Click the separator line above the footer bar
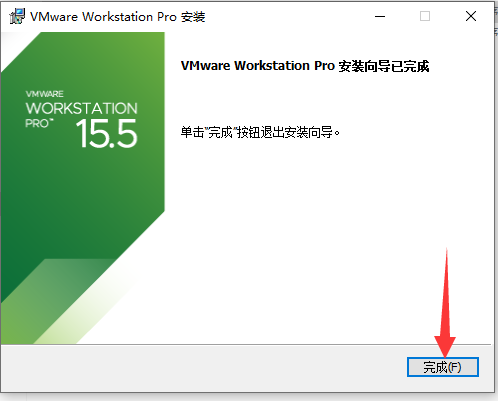The width and height of the screenshot is (498, 401). point(246,345)
